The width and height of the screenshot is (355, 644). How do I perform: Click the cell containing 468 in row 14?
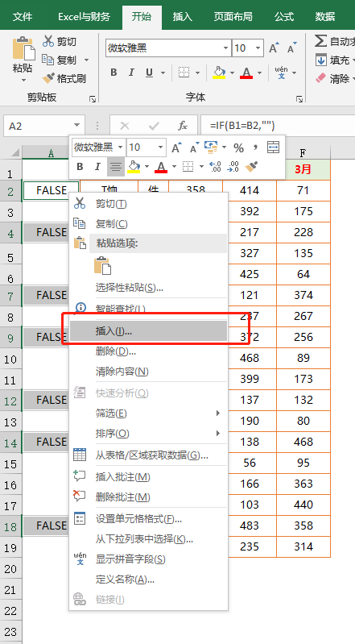(x=303, y=442)
